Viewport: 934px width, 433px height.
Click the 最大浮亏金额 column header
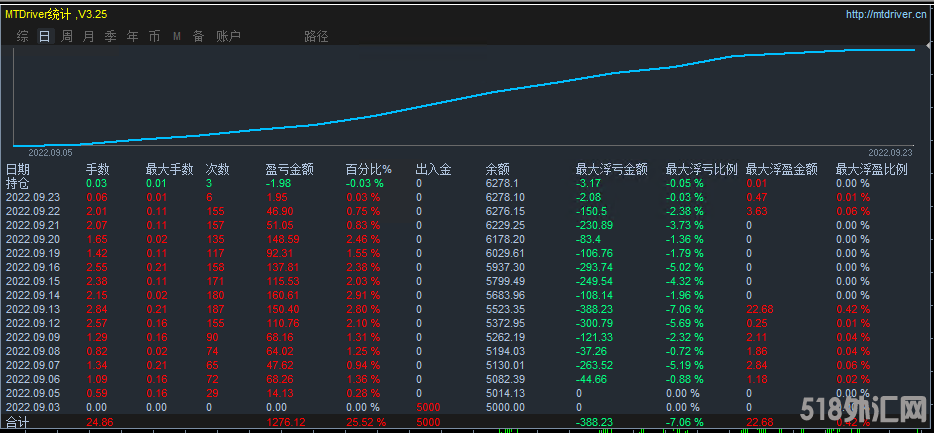pyautogui.click(x=612, y=170)
